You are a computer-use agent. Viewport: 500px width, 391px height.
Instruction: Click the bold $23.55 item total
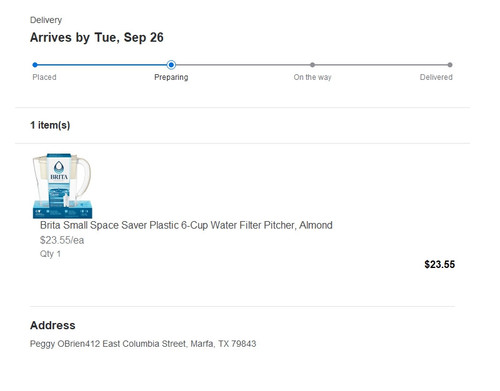coord(440,264)
